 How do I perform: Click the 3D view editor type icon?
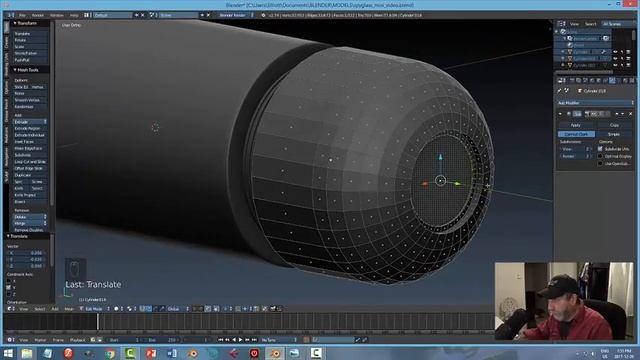11,309
